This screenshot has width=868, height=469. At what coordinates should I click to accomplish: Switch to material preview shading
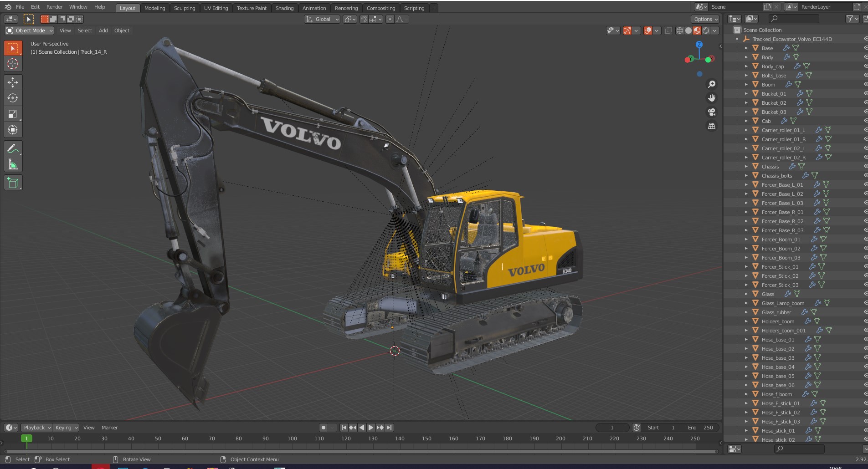click(697, 31)
